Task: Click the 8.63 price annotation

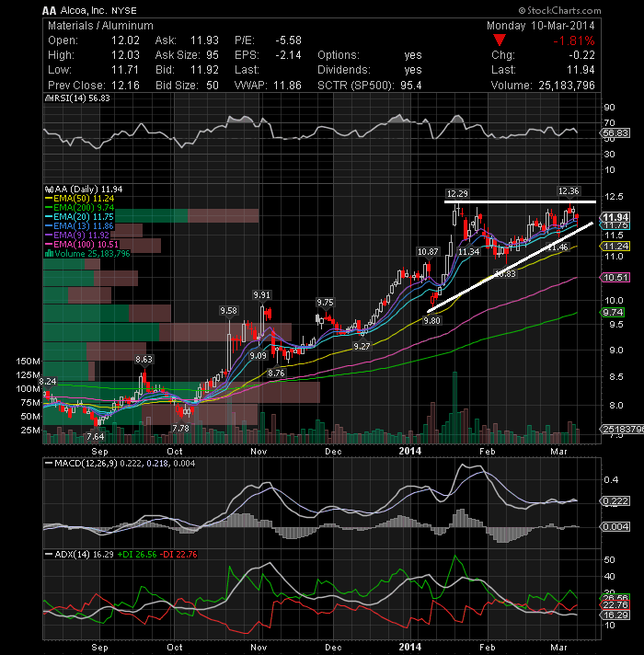Action: pyautogui.click(x=144, y=360)
